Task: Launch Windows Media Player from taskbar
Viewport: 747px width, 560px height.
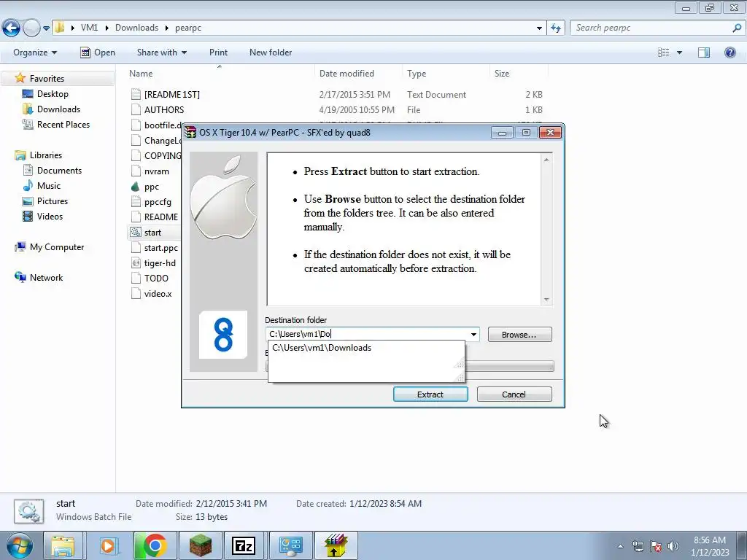Action: (x=108, y=545)
